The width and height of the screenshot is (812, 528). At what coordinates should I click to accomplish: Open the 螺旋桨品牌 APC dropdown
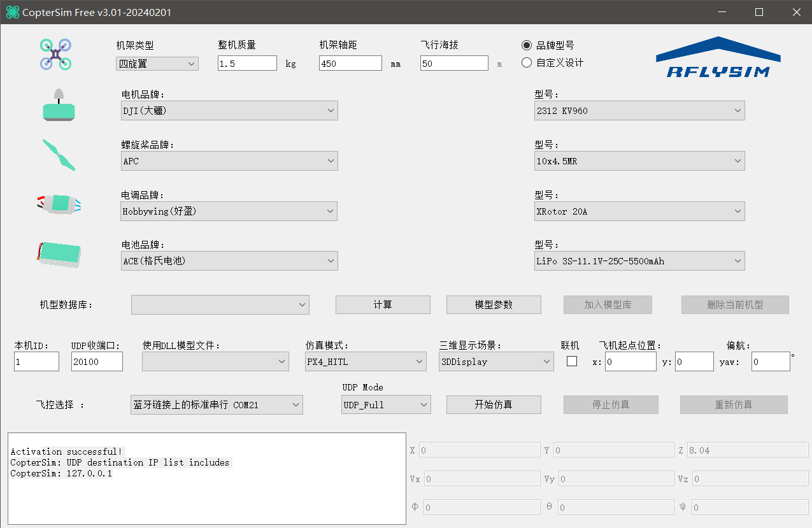coord(229,161)
